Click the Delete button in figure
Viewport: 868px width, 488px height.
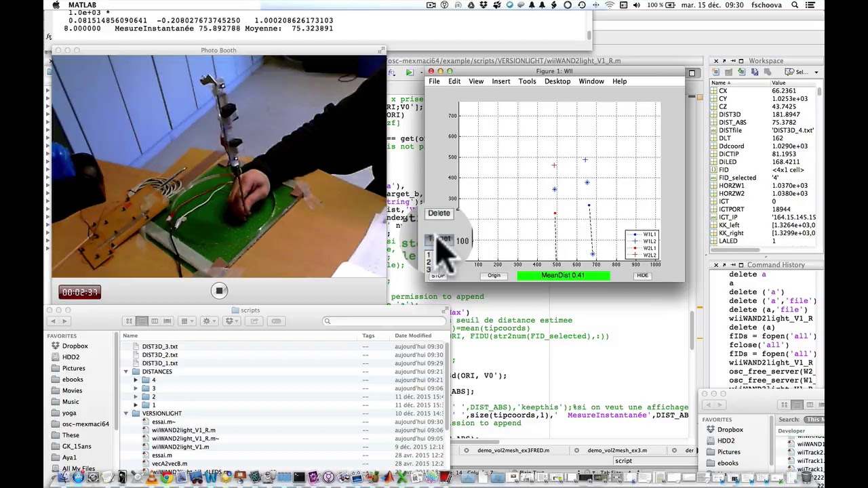click(439, 213)
